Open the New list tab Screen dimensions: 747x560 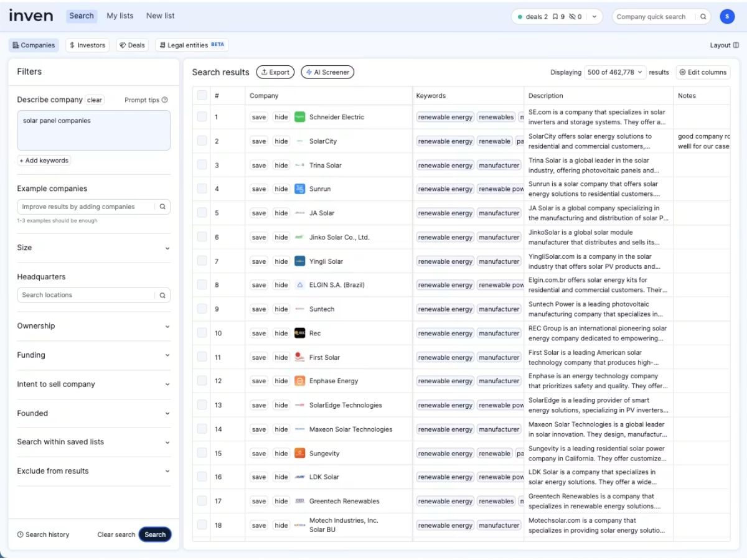coord(161,16)
